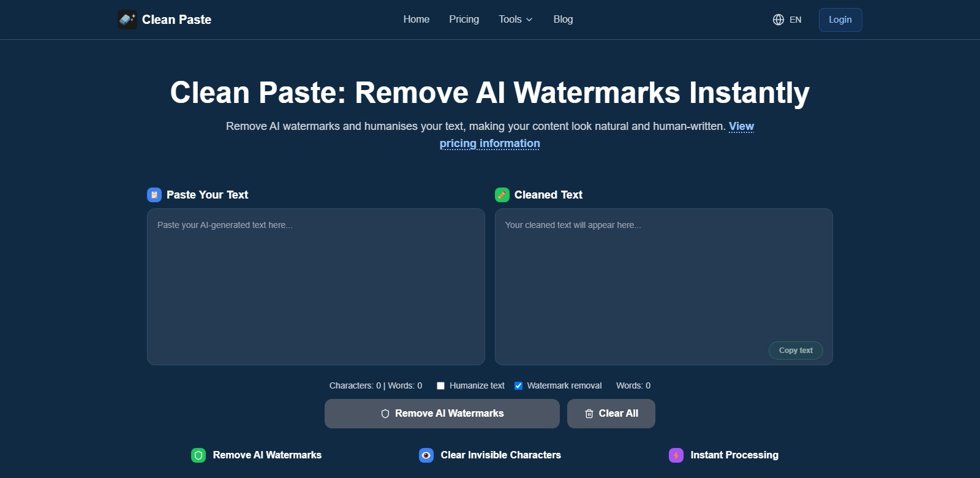Go to the Home nav item
The height and width of the screenshot is (478, 980).
[417, 20]
